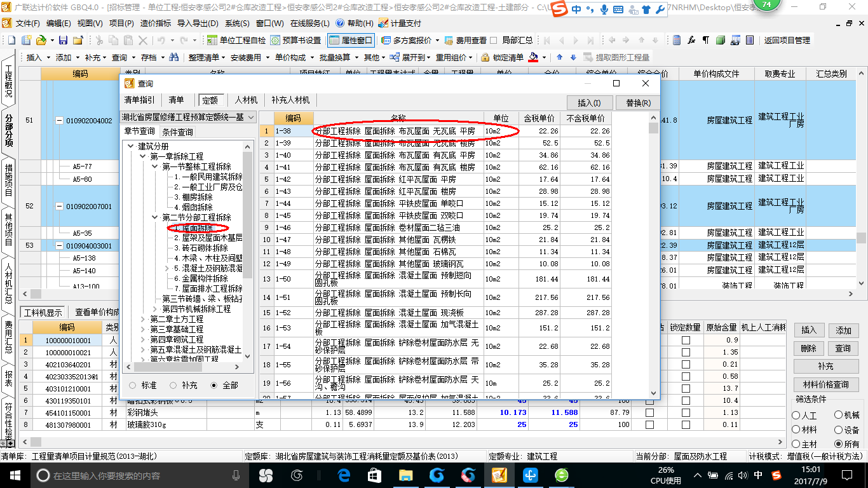Select the 全部 radio button
The image size is (868, 488).
(214, 385)
